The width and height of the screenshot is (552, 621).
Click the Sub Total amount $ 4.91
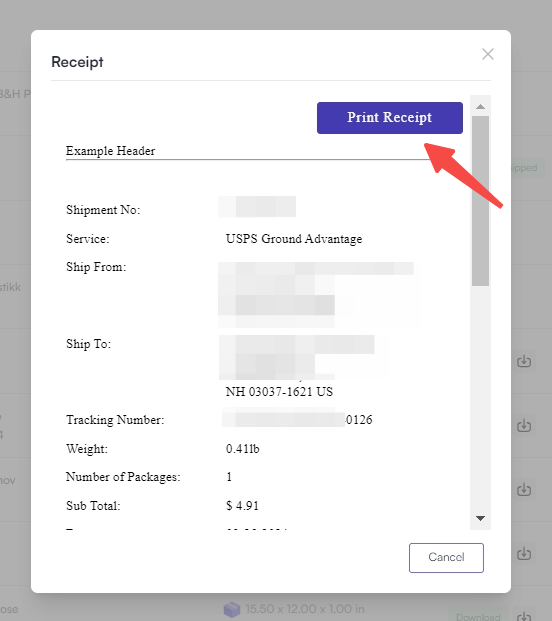[242, 506]
